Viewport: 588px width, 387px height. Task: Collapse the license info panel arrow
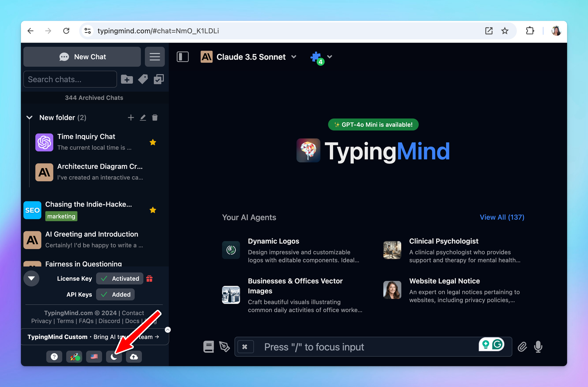coord(31,278)
